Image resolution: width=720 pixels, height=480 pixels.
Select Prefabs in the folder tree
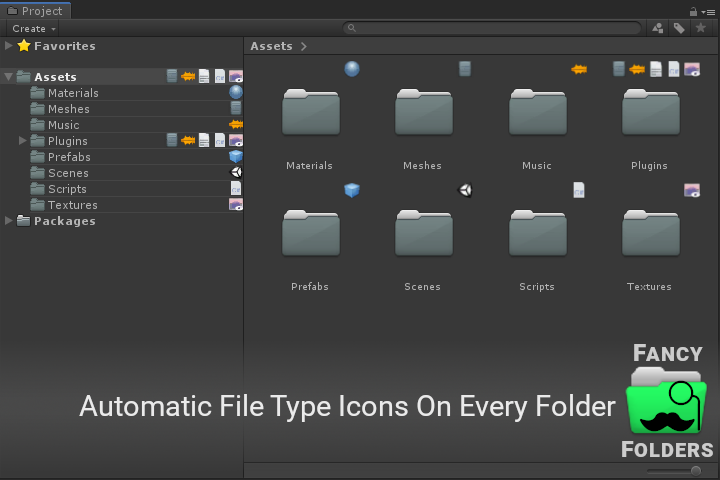(69, 157)
